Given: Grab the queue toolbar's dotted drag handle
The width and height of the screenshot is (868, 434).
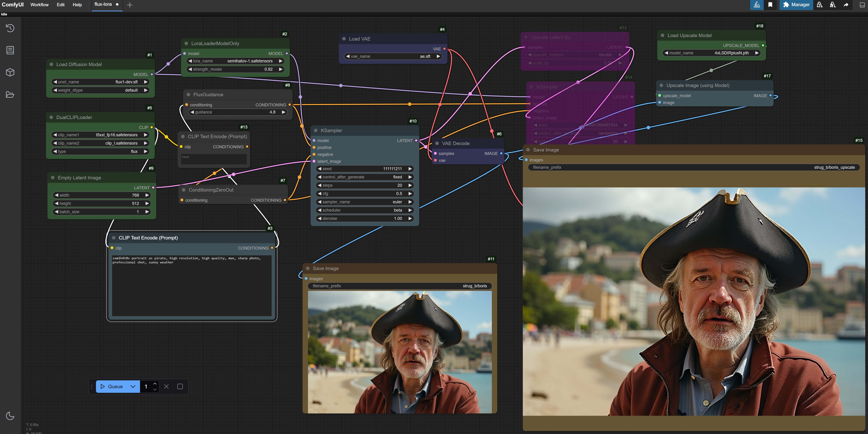Looking at the screenshot, I should [92, 387].
